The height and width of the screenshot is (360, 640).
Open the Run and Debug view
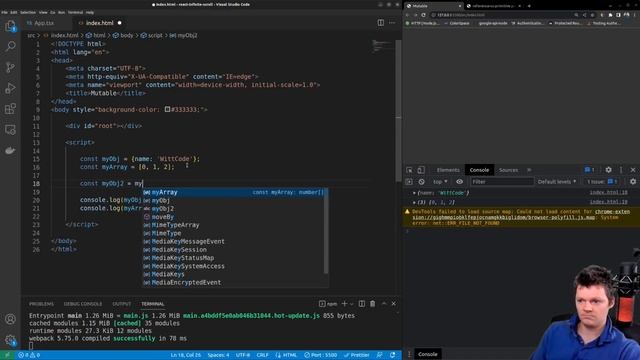10,88
